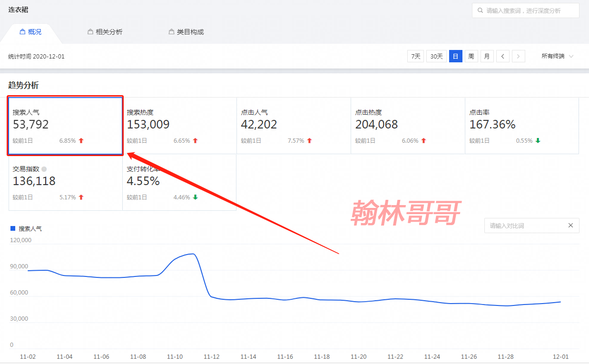This screenshot has width=589, height=364.
Task: Click the red up arrow under 点击人气 card
Action: coord(309,141)
